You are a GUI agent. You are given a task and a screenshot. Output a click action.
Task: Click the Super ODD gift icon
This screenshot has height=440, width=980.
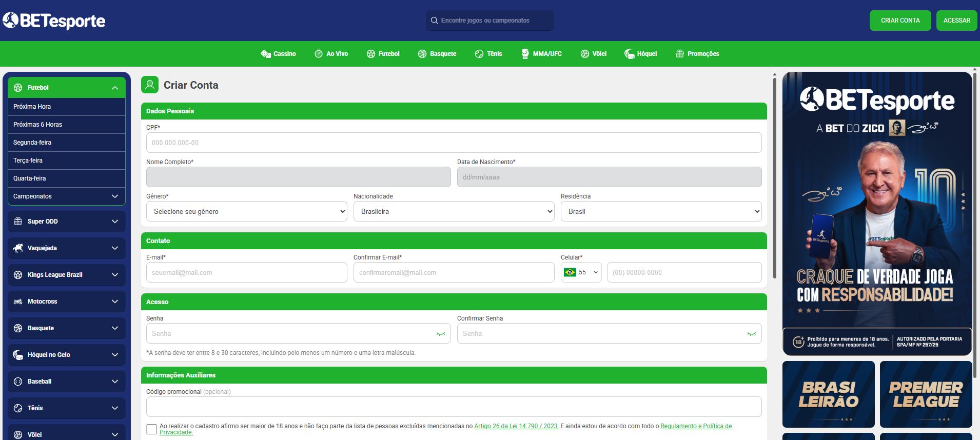click(18, 222)
